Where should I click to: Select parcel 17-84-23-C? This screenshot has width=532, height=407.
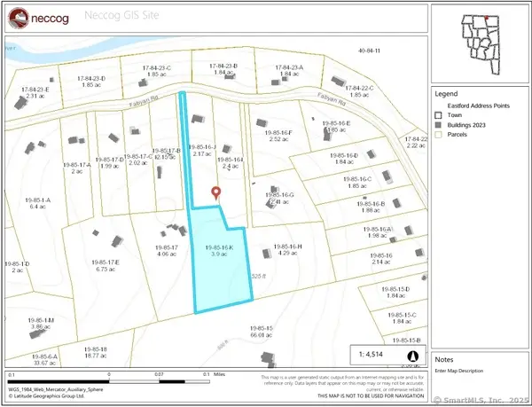pyautogui.click(x=157, y=73)
